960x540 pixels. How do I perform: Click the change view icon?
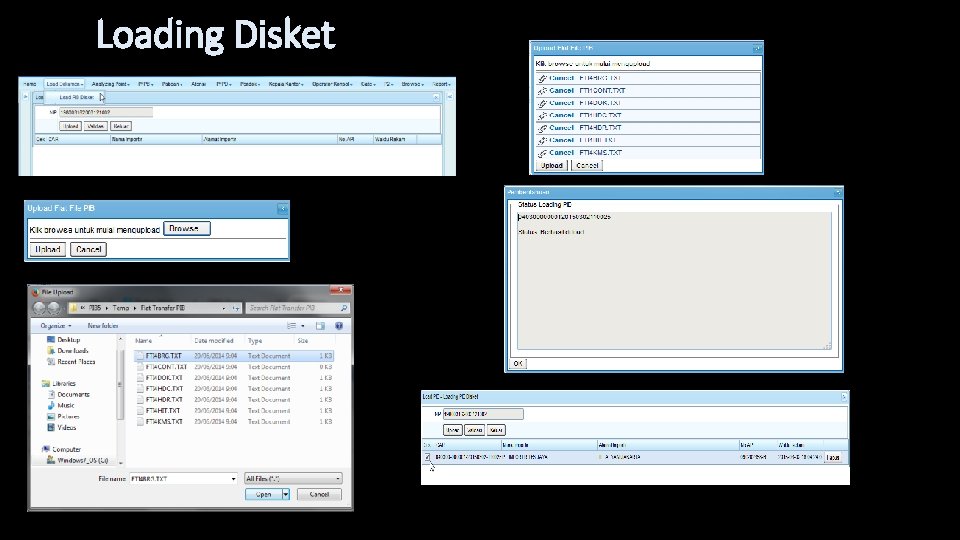(x=292, y=326)
